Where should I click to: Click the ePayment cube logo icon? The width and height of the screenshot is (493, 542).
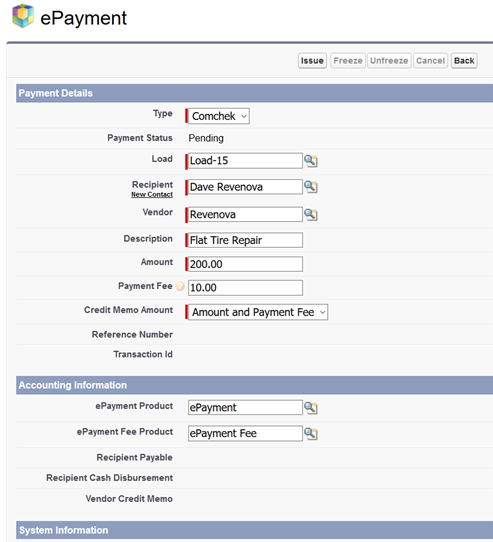[x=23, y=16]
